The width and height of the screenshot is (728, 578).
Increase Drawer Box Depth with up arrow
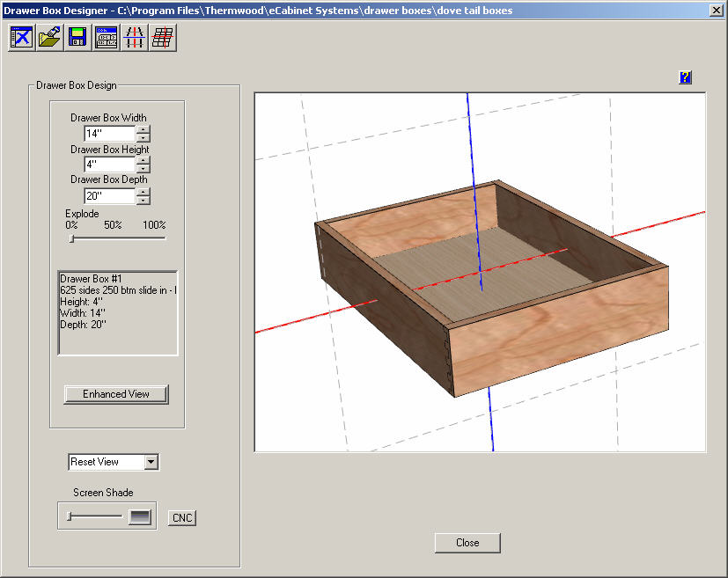coord(143,192)
